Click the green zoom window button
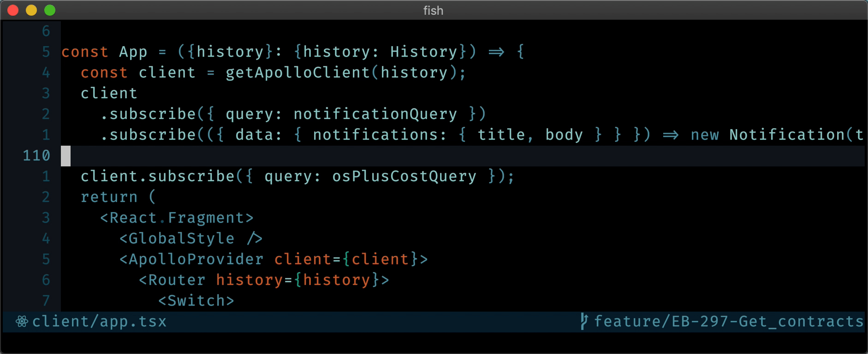This screenshot has height=354, width=868. point(50,10)
